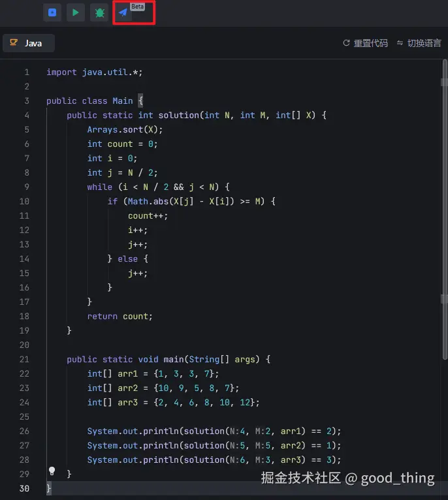
Task: Click the reset circular arrow icon
Action: coord(347,42)
